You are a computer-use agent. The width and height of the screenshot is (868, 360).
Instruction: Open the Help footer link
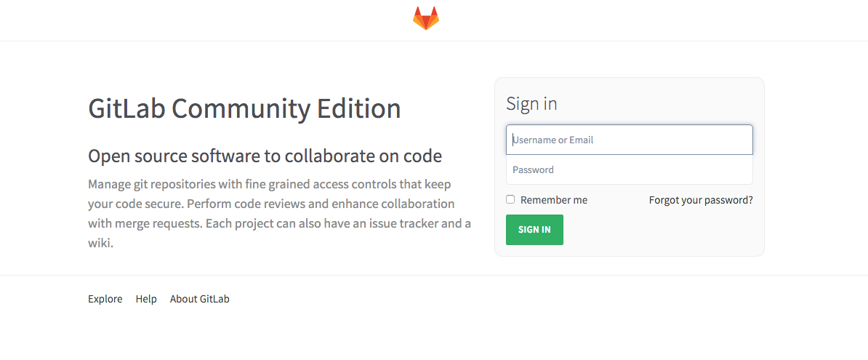click(146, 299)
